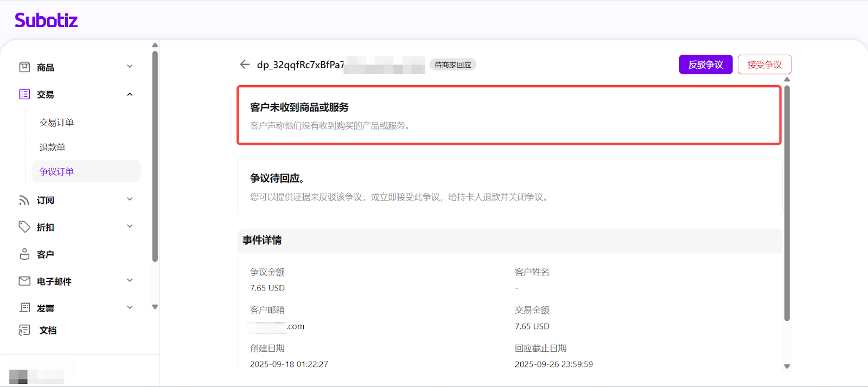The width and height of the screenshot is (868, 387).
Task: Open 文档 from the sidebar
Action: click(47, 330)
